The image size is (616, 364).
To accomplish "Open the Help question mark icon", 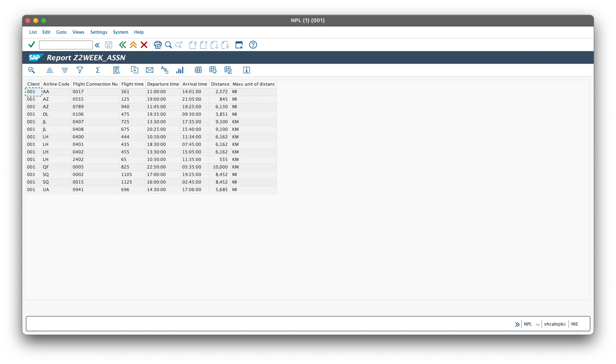I will click(x=253, y=45).
